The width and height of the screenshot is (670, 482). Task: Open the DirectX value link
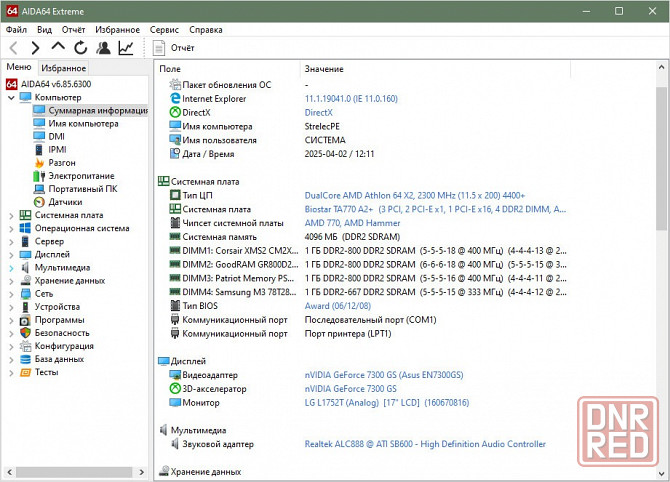pos(318,112)
